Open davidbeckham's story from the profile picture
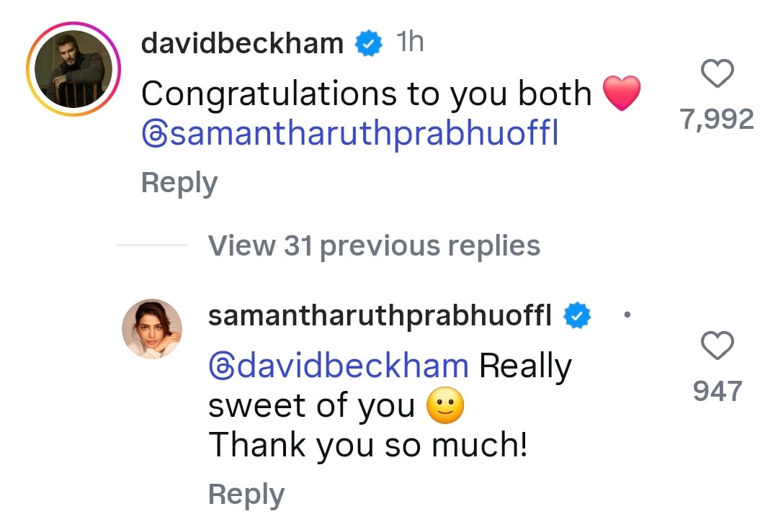The image size is (773, 532). point(73,69)
